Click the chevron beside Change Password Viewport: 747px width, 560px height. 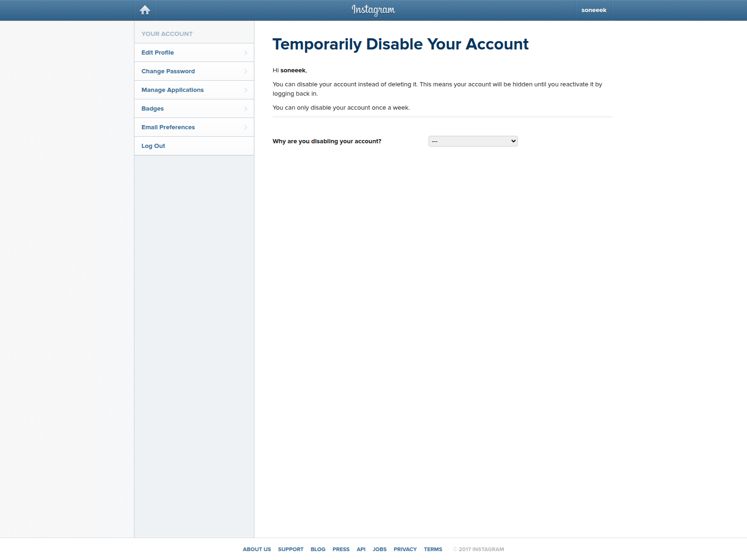tap(246, 71)
